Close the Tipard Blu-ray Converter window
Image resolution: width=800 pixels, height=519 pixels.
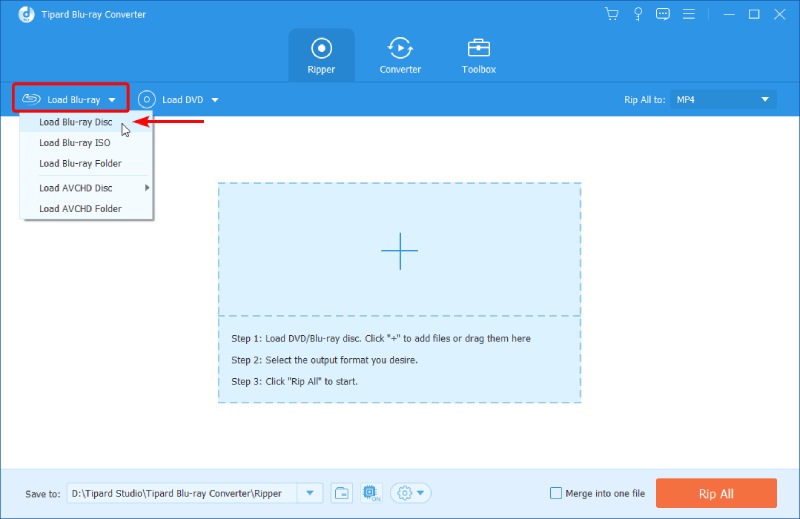point(779,14)
